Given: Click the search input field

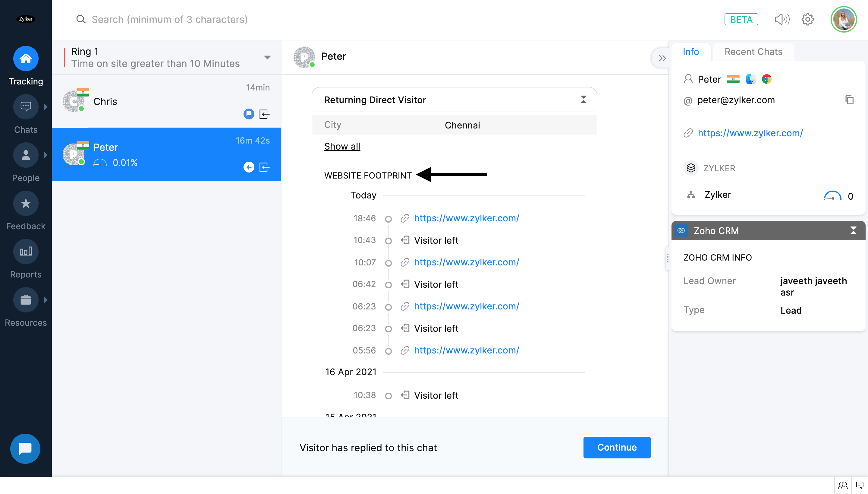Looking at the screenshot, I should coord(169,20).
